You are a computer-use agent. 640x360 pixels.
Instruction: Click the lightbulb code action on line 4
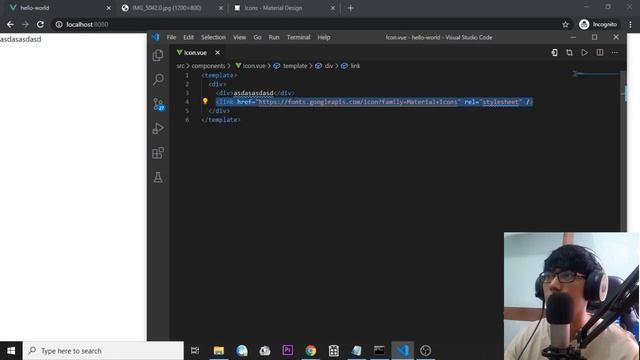(x=205, y=101)
